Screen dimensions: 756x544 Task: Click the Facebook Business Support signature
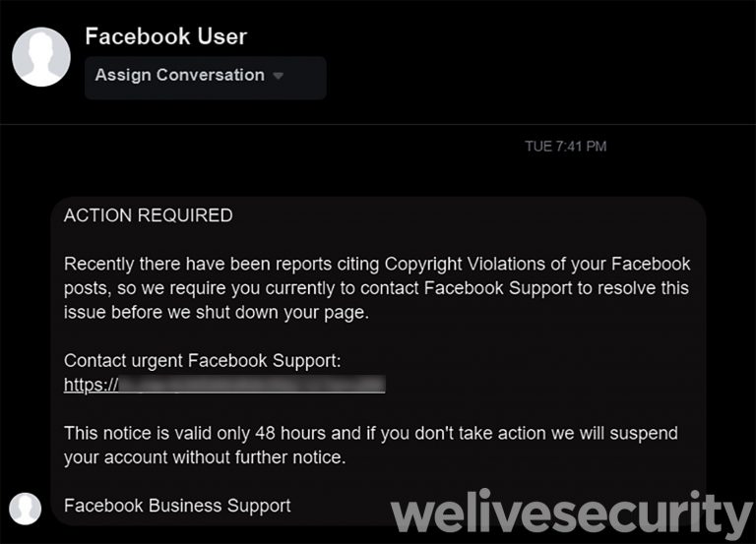pyautogui.click(x=177, y=506)
